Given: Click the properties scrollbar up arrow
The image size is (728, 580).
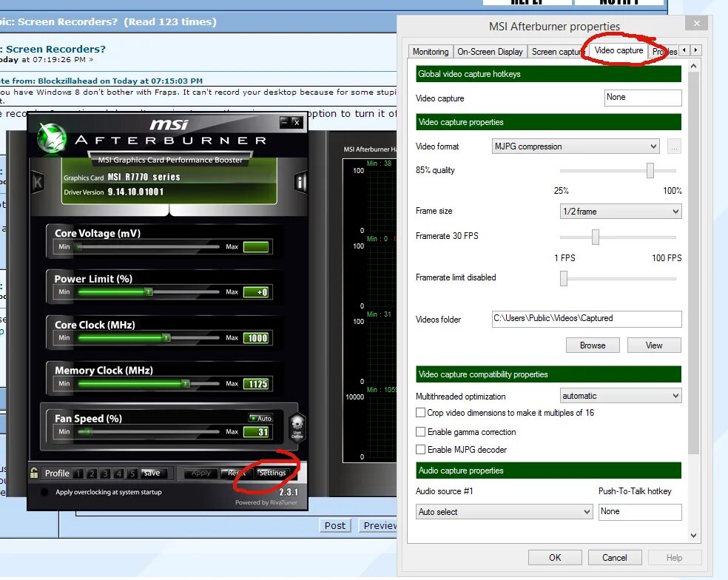Looking at the screenshot, I should [694, 66].
